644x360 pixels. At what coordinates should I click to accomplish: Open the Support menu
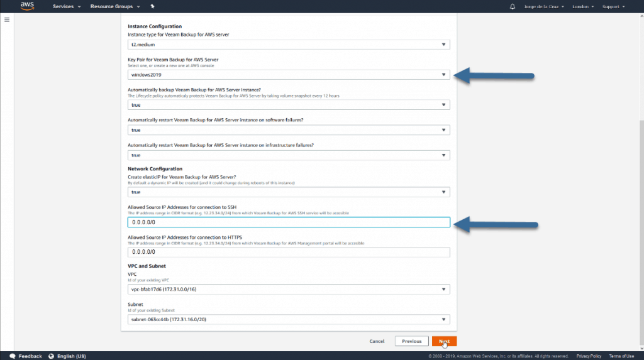[613, 6]
